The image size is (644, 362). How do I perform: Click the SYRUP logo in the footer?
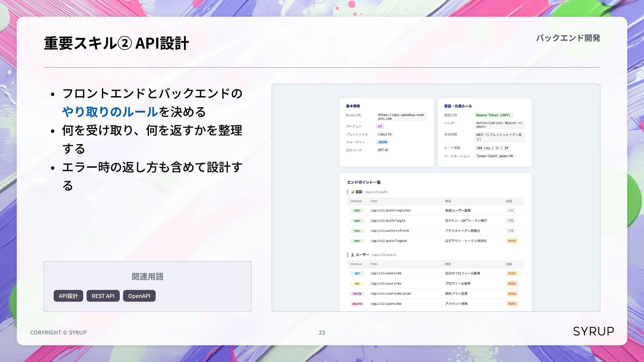(593, 331)
